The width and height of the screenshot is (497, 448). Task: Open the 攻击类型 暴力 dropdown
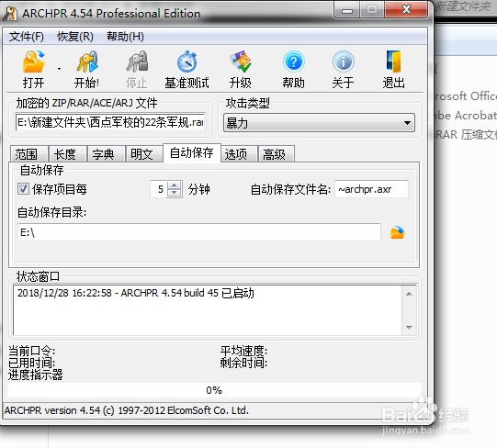319,123
